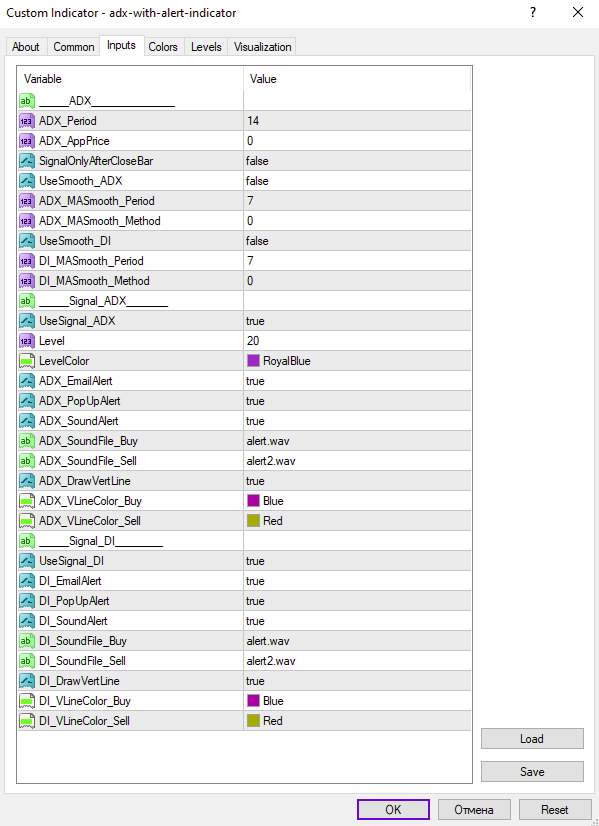Select the string icon beside ADX_SoundFile_Buy
This screenshot has height=826, width=599.
tap(27, 441)
